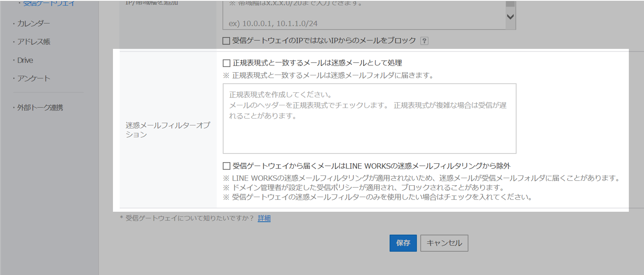The height and width of the screenshot is (275, 644).
Task: Click the キャンセル button
Action: tap(444, 243)
